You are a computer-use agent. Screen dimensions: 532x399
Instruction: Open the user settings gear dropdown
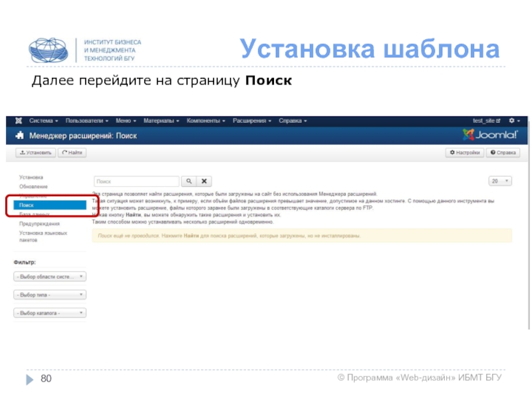point(514,121)
